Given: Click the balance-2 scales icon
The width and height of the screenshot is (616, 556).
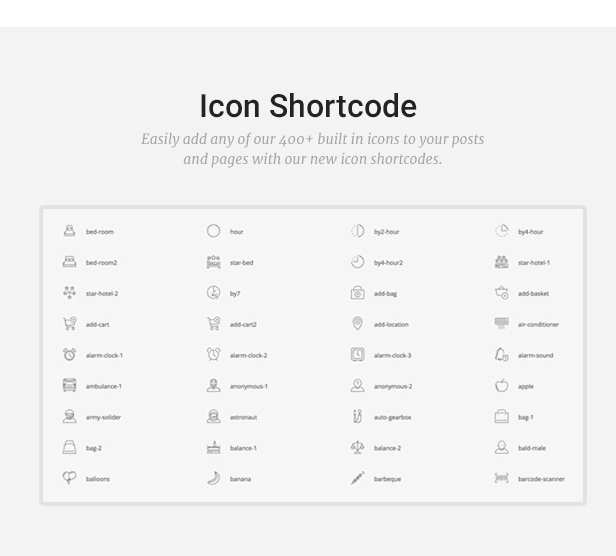Looking at the screenshot, I should click(x=357, y=448).
